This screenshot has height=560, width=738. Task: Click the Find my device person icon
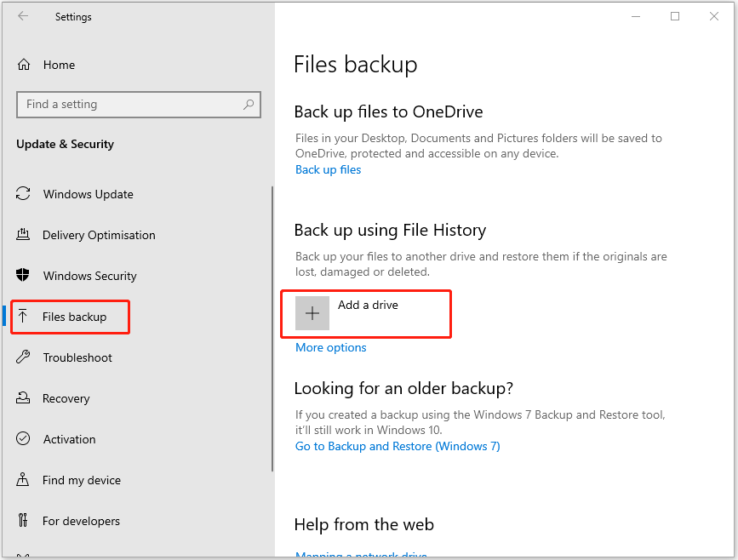(23, 479)
